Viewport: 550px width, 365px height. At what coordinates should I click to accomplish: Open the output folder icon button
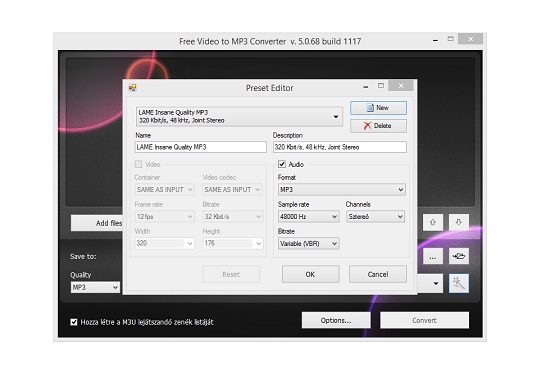[458, 257]
